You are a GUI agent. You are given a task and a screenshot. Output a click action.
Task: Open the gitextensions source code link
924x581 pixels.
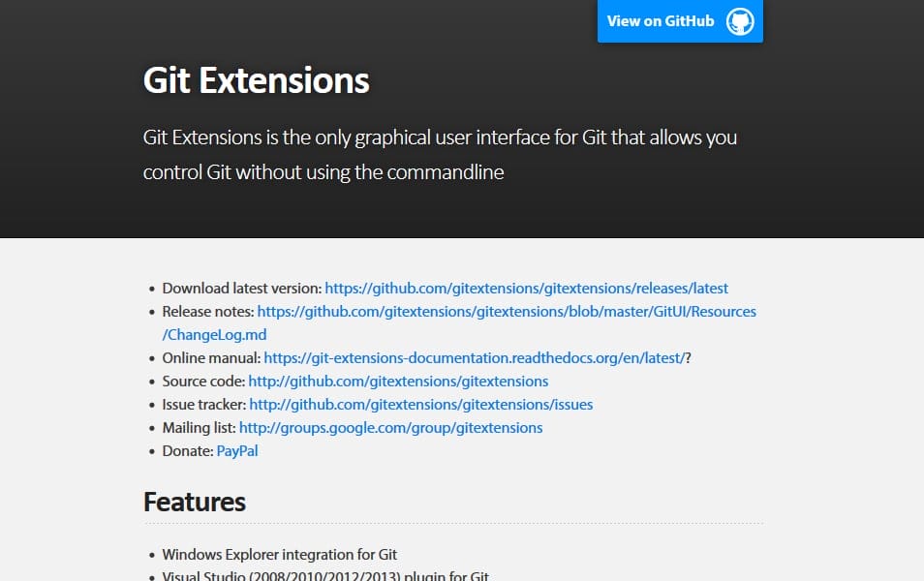[398, 382]
